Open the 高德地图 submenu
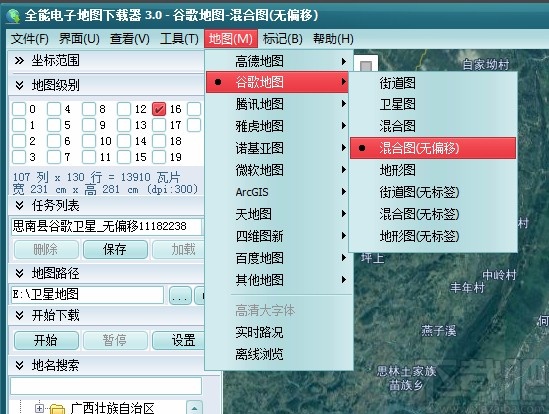Screen dimensions: 549x414 click(x=278, y=61)
